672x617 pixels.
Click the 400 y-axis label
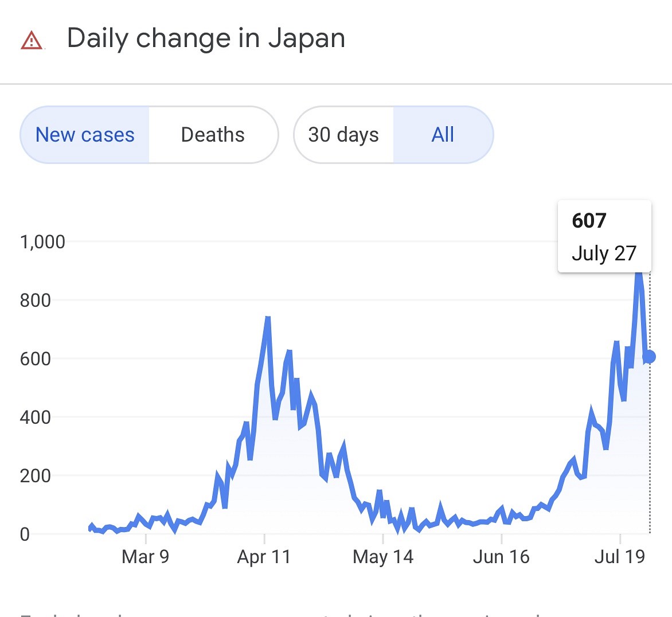tap(36, 417)
